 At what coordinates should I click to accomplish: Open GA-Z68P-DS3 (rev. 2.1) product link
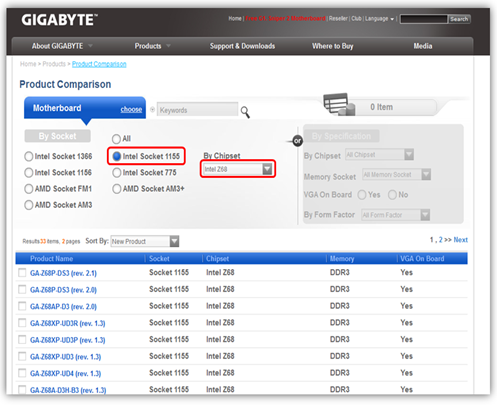(63, 273)
